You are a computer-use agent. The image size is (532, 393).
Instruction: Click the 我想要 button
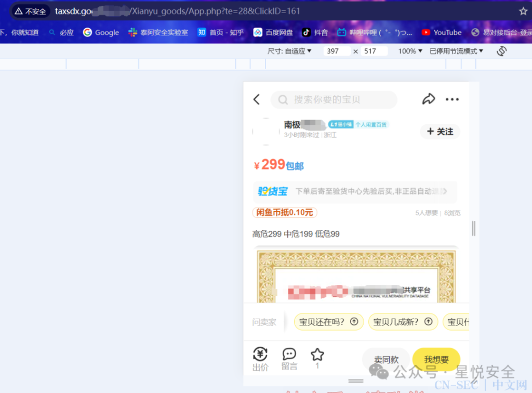[x=436, y=359]
